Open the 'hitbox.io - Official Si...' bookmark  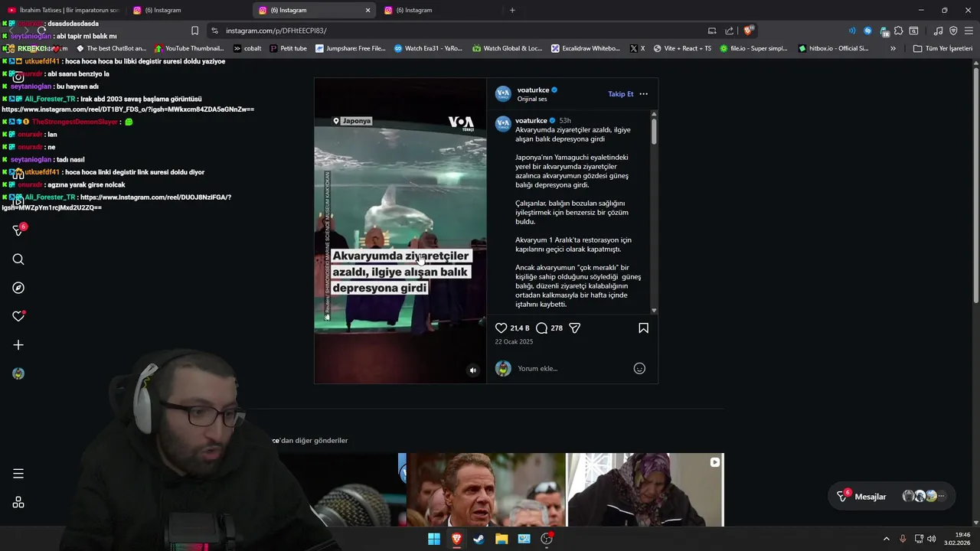tap(833, 48)
